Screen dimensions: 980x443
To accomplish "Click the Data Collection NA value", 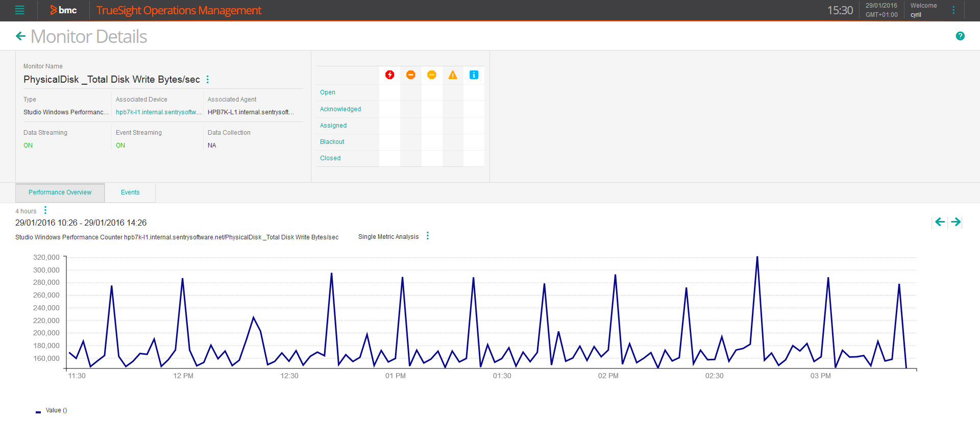I will (212, 145).
